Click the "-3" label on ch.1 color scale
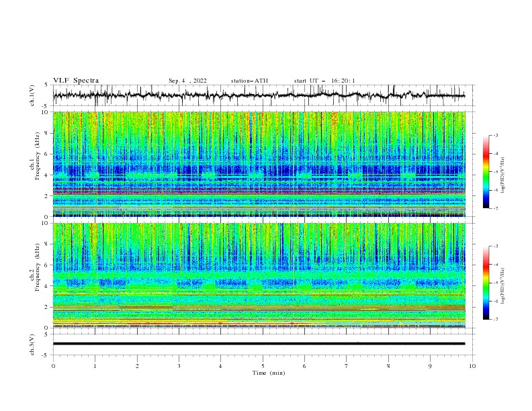532x411 pixels. click(496, 136)
